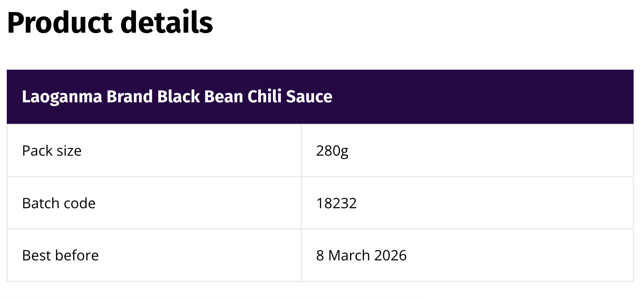This screenshot has width=644, height=297.
Task: Click the word "details" in the page heading
Action: coord(167,22)
